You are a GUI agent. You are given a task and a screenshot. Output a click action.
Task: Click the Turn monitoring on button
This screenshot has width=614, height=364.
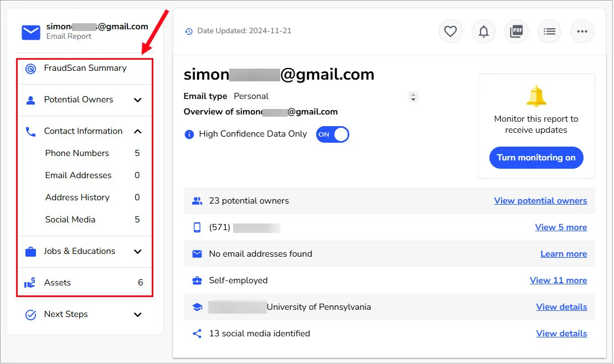[x=536, y=158]
